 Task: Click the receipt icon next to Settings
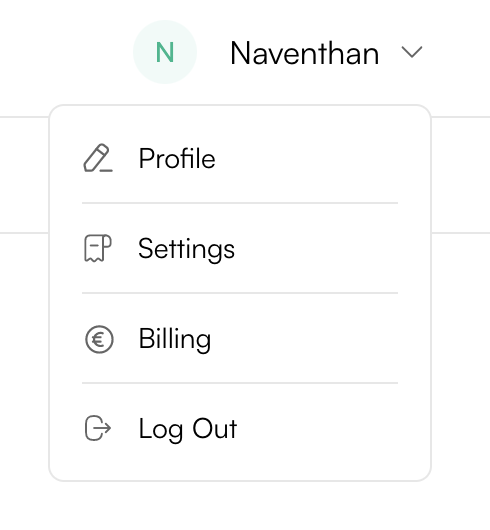(98, 248)
